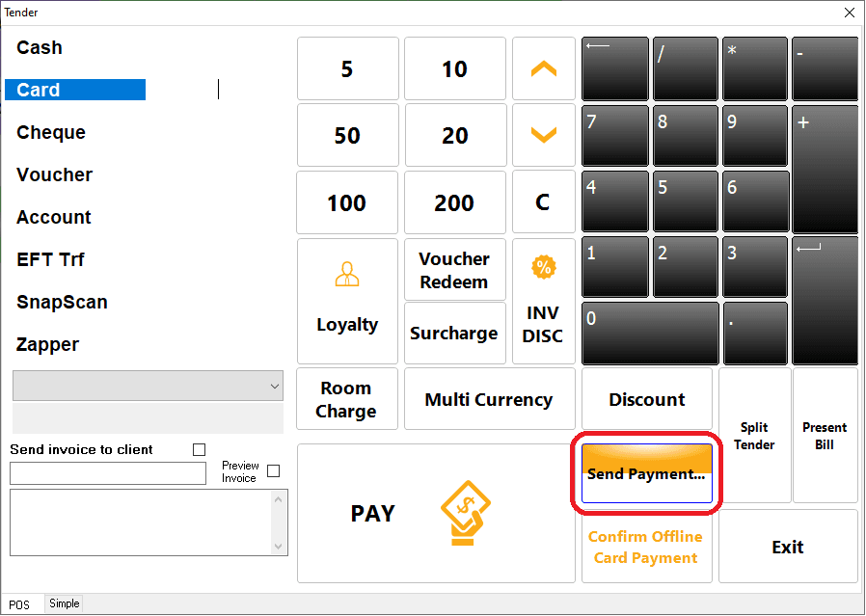Tick the Preview Invoice checkbox
Image resolution: width=866 pixels, height=616 pixels.
[273, 471]
